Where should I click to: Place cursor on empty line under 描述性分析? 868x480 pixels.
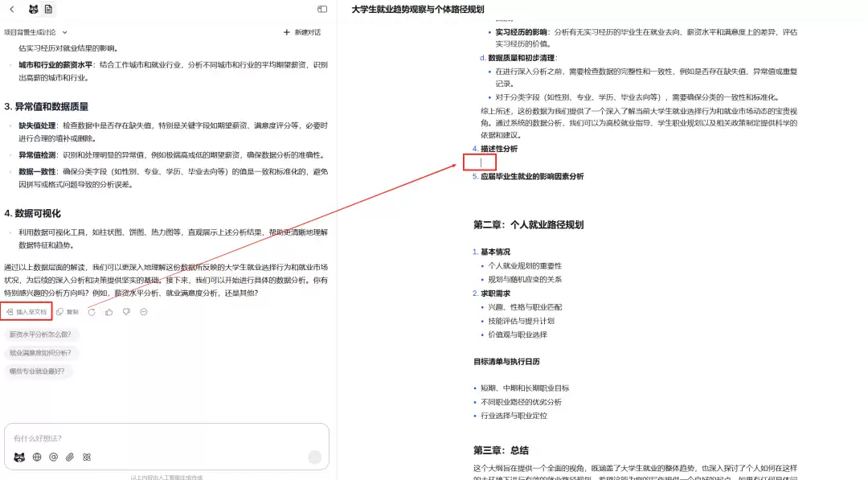coord(481,162)
